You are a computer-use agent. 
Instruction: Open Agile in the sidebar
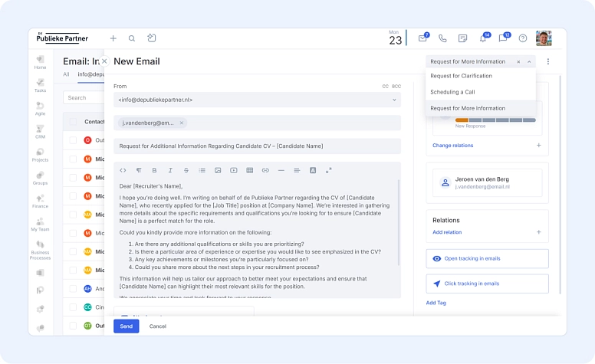pos(40,109)
